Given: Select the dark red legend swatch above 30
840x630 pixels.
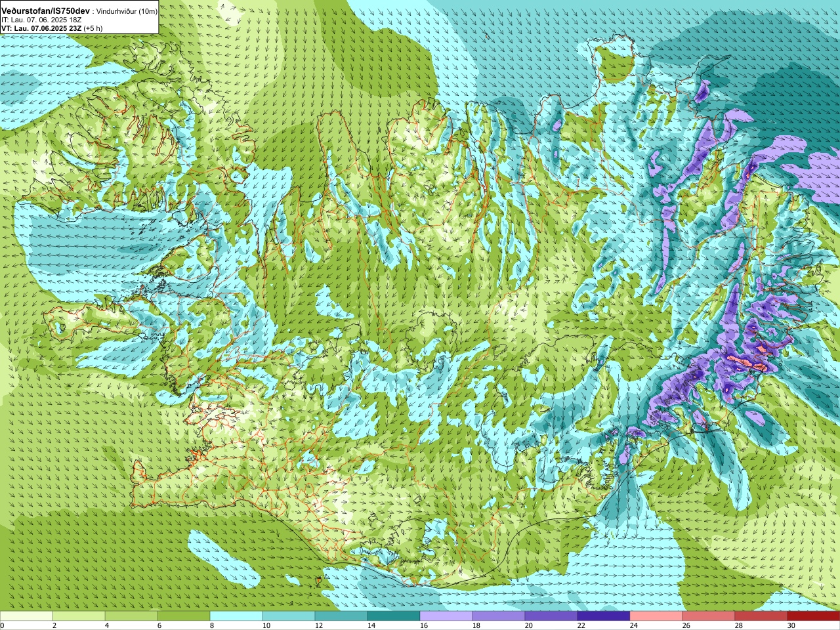Looking at the screenshot, I should pos(814,616).
